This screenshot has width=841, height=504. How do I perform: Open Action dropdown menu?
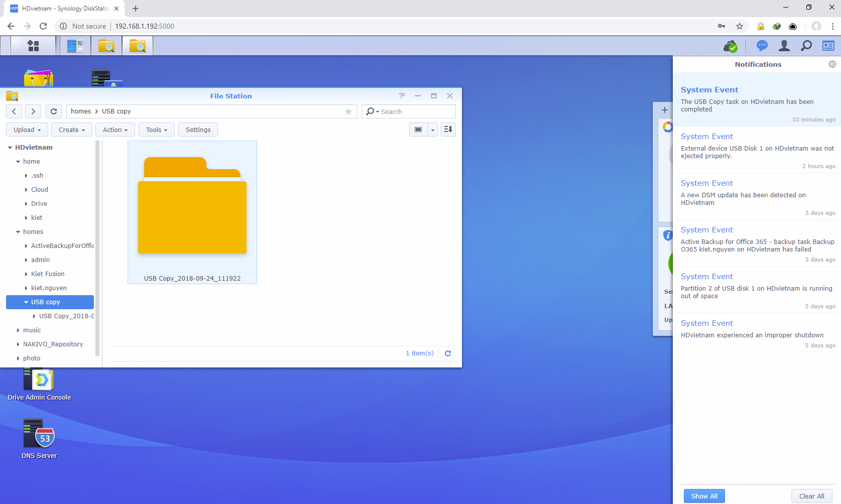click(115, 130)
